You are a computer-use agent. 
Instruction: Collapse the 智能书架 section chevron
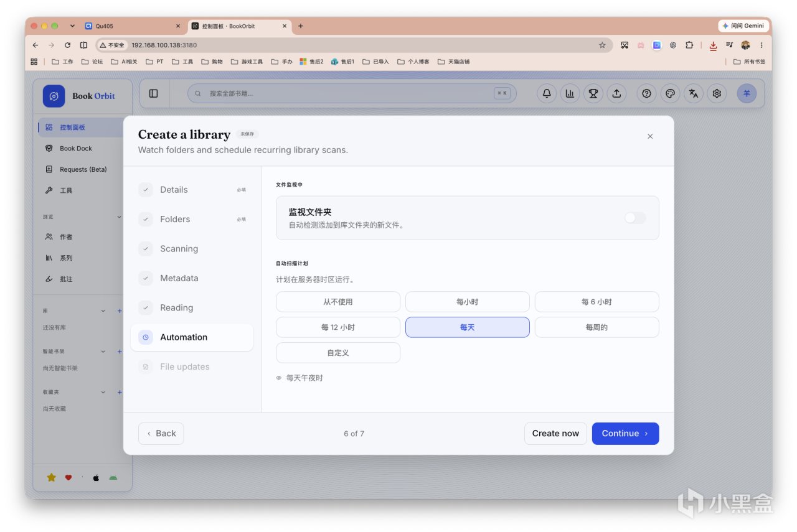tap(103, 352)
